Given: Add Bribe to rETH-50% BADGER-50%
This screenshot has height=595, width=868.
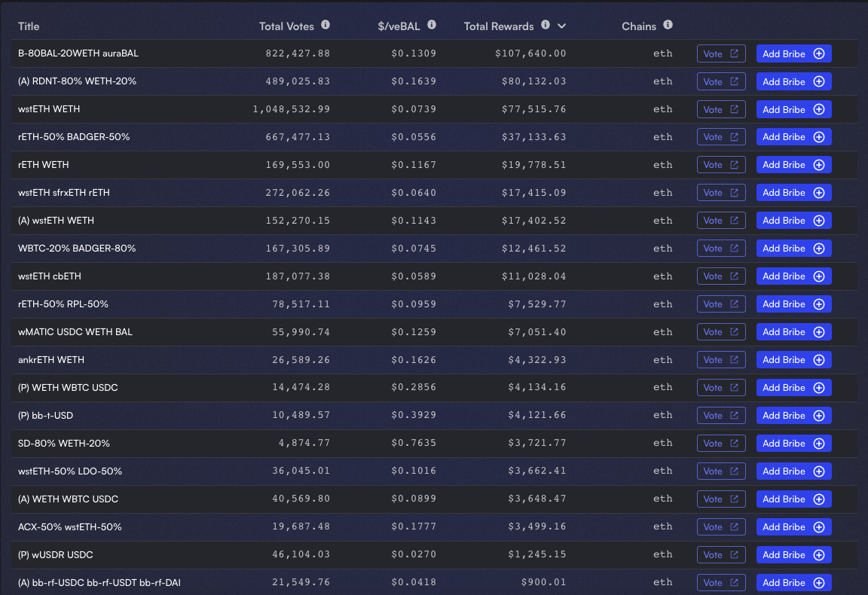Looking at the screenshot, I should click(x=794, y=137).
